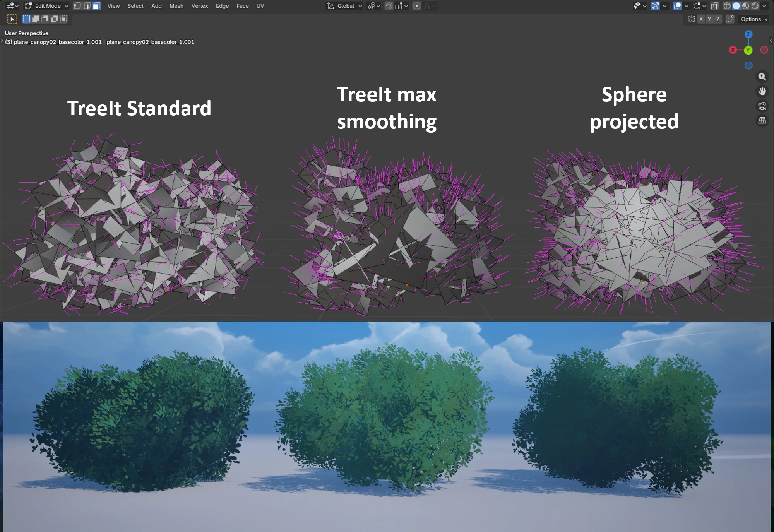Toggle the camera view
The image size is (774, 532).
762,106
